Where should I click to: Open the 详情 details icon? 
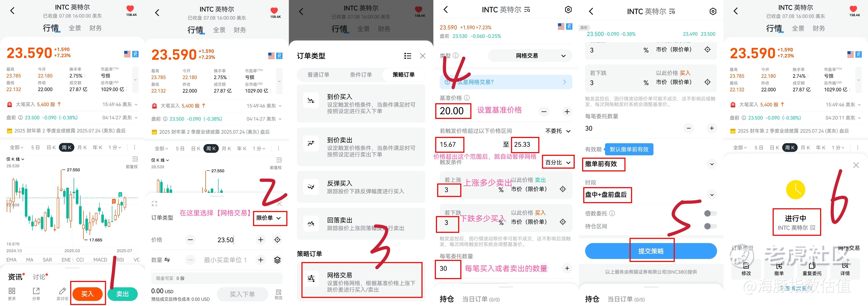coord(845,266)
